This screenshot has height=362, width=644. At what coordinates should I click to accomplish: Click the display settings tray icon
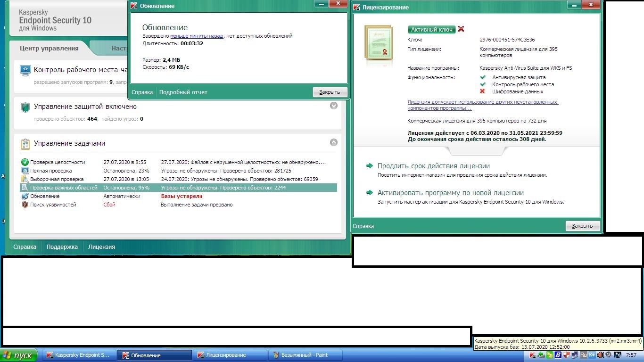point(617,355)
